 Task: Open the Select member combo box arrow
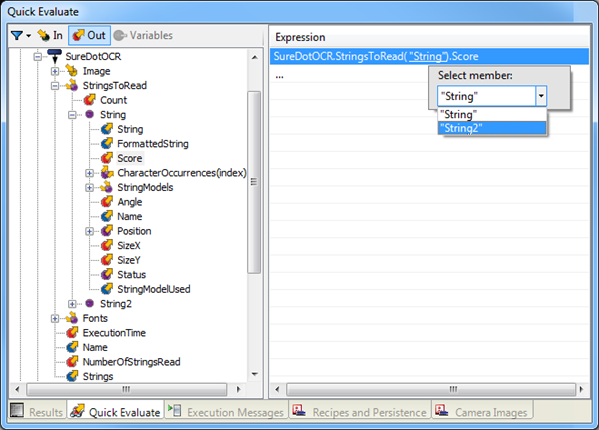541,96
